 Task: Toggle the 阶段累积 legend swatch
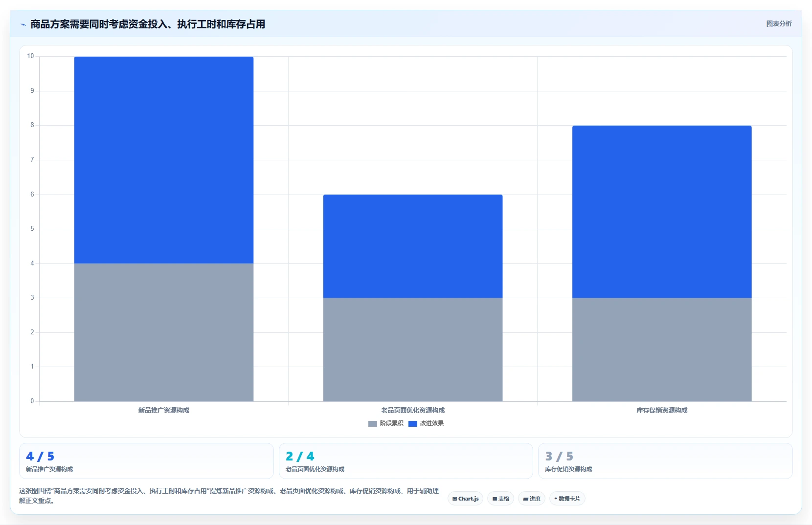(373, 424)
